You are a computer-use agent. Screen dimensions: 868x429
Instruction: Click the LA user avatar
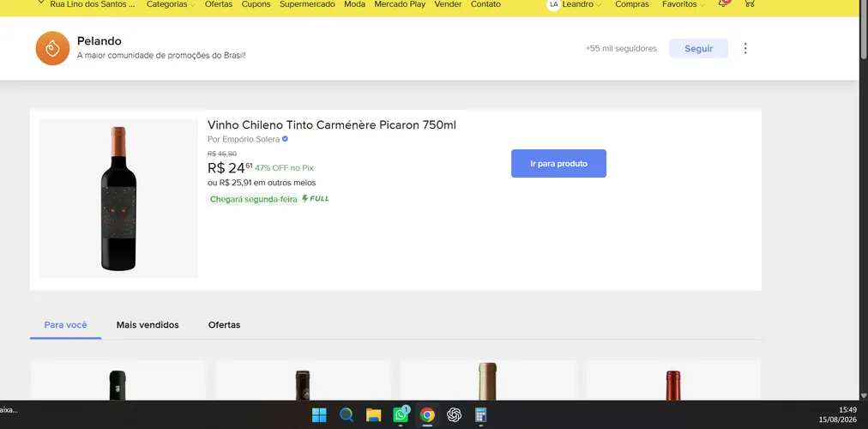(553, 4)
